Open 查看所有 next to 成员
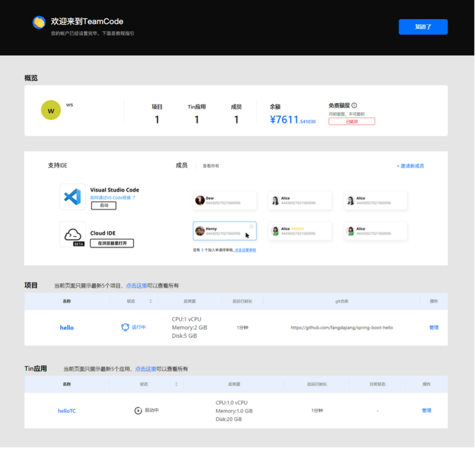Image resolution: width=476 pixels, height=449 pixels. coord(211,166)
